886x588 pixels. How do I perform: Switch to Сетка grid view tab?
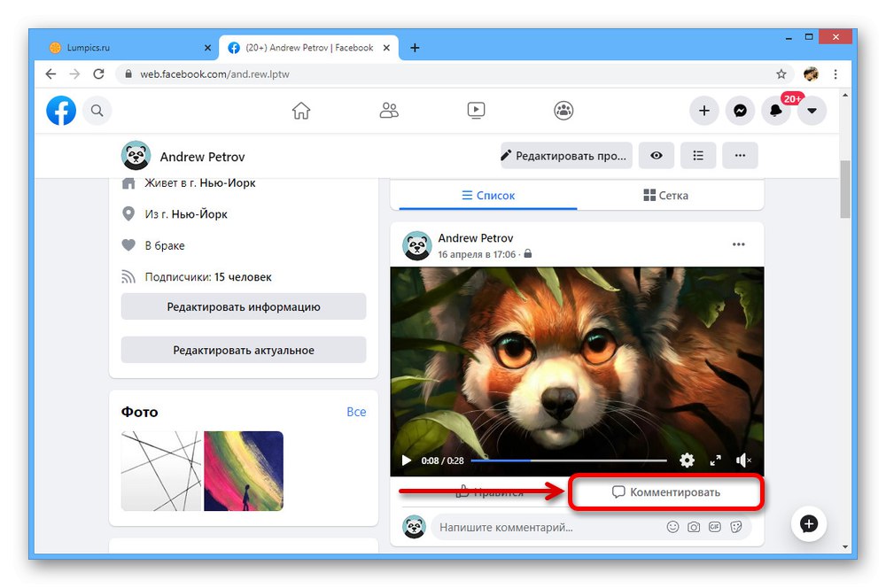tap(665, 196)
